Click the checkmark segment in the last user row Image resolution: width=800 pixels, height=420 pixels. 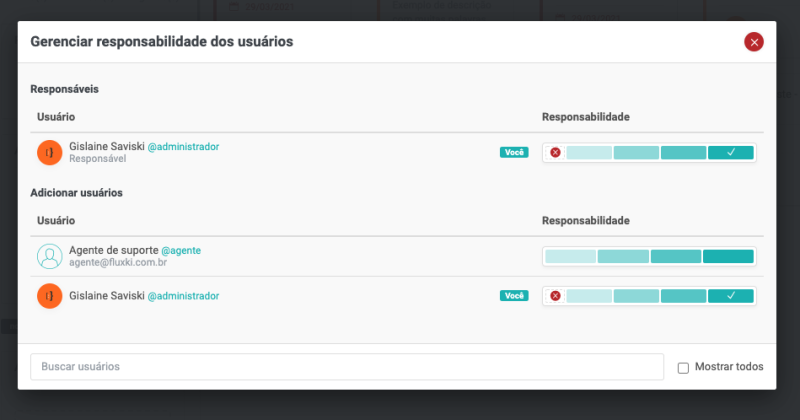[x=731, y=296]
